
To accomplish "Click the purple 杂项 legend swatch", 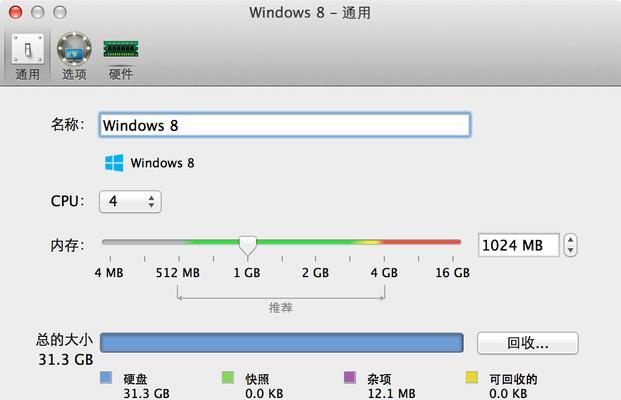I will 350,377.
